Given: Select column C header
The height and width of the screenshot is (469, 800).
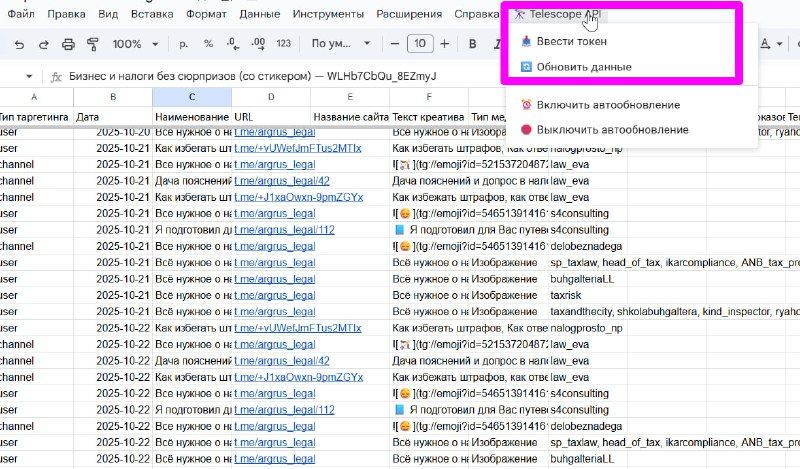Looking at the screenshot, I should coord(192,96).
